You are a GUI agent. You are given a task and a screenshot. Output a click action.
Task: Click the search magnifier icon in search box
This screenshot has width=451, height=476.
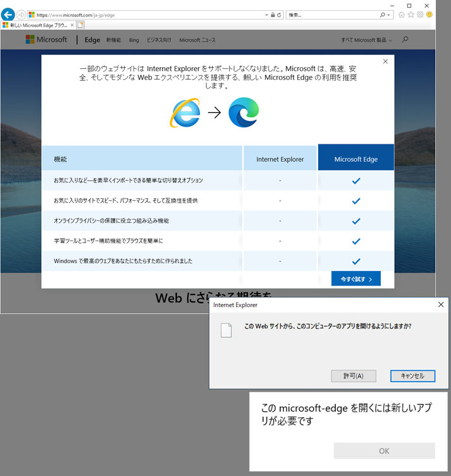pos(383,15)
